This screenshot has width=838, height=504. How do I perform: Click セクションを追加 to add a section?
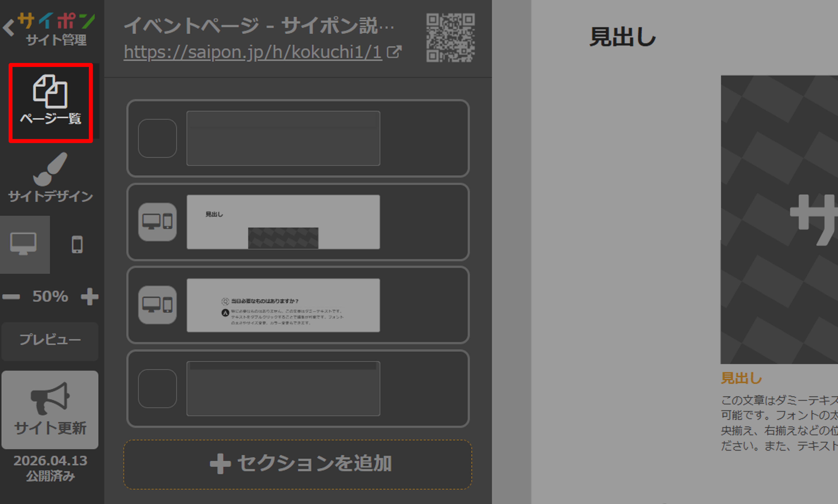click(297, 464)
